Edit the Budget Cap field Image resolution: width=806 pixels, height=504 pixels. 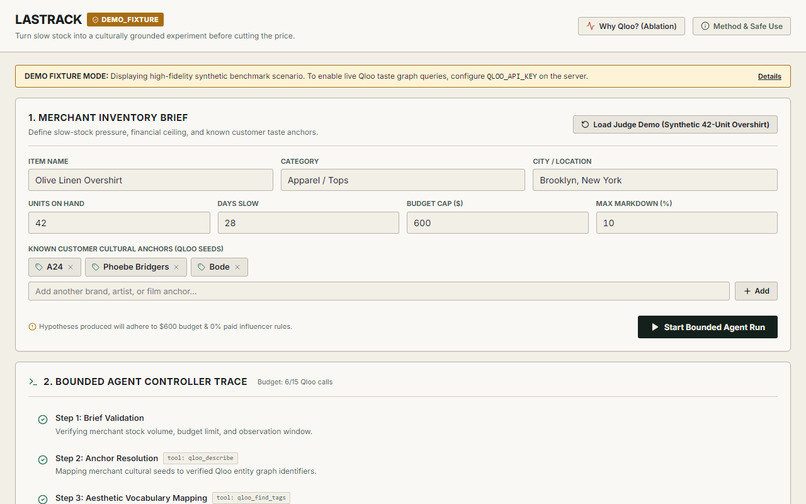pos(497,223)
